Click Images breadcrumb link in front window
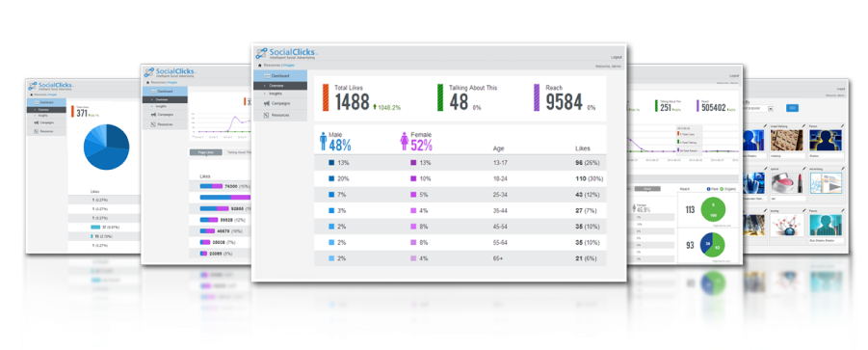Viewport: 868px width, 350px height. 289,66
